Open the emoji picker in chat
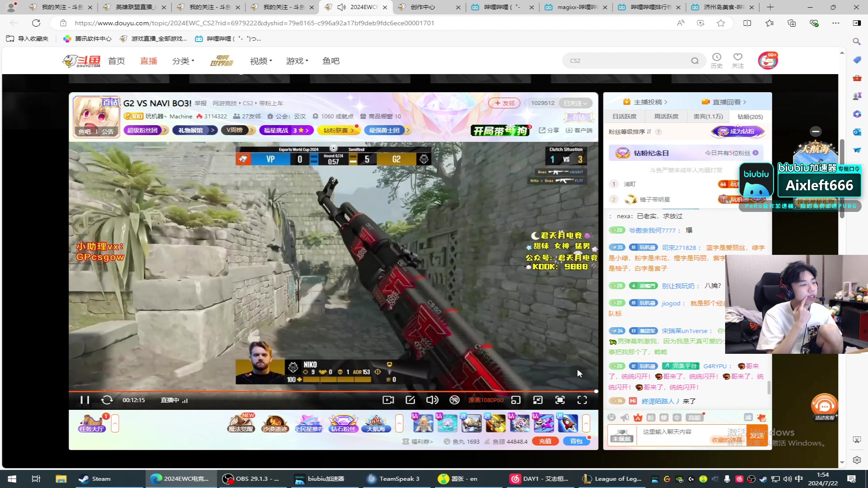The width and height of the screenshot is (868, 488). coord(612,418)
